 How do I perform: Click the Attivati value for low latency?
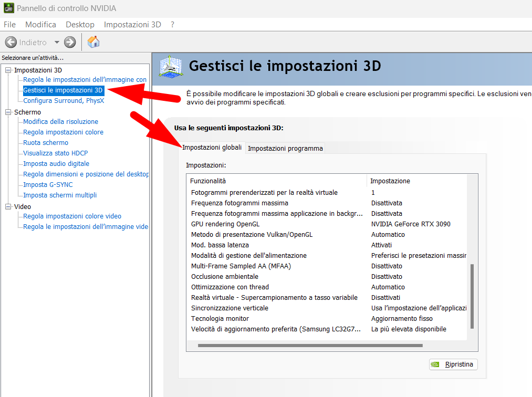point(381,245)
